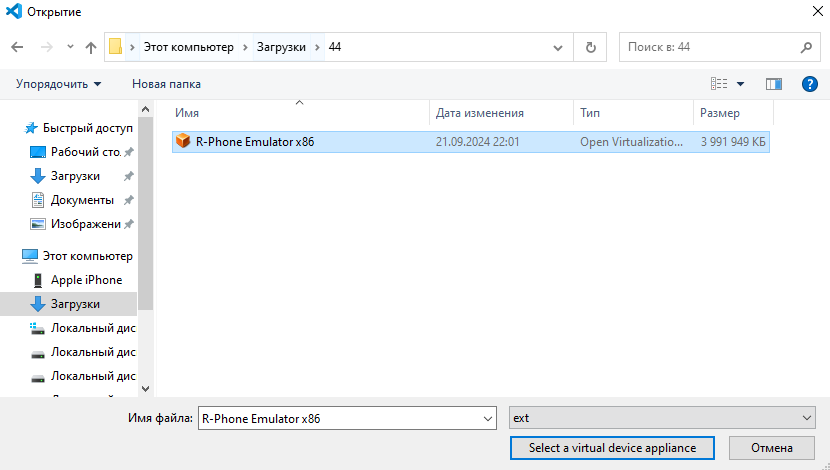Click the Apple iPhone device icon
The width and height of the screenshot is (830, 470).
coord(38,280)
